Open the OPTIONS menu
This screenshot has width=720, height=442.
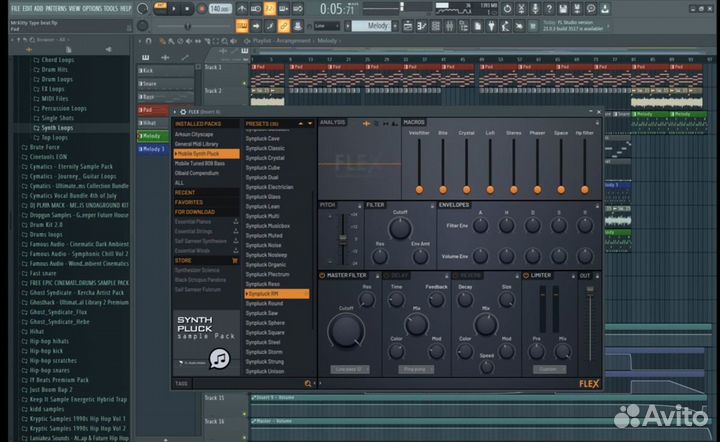pyautogui.click(x=91, y=8)
